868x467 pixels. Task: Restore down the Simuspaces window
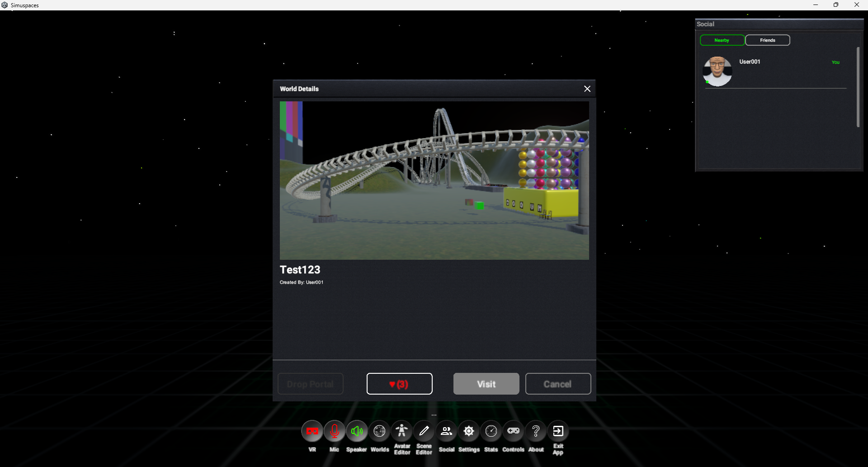pyautogui.click(x=836, y=5)
